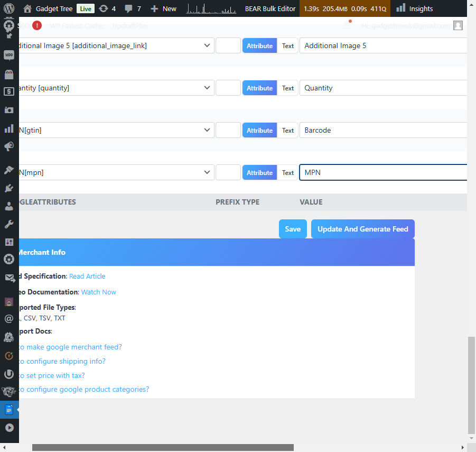Open the mail forward sidebar icon

(x=10, y=278)
